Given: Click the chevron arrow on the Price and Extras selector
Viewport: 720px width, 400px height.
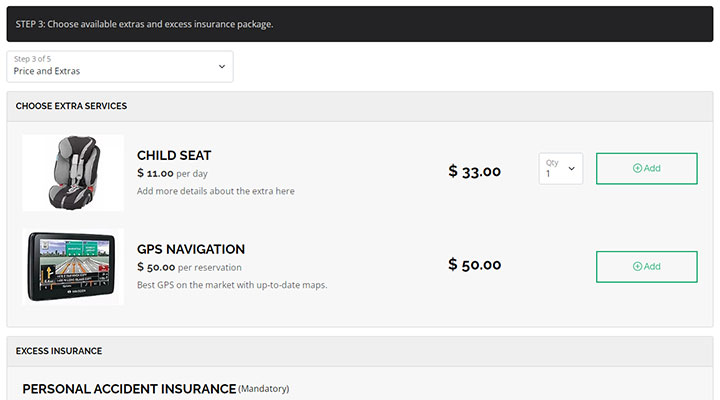Looking at the screenshot, I should tap(222, 67).
